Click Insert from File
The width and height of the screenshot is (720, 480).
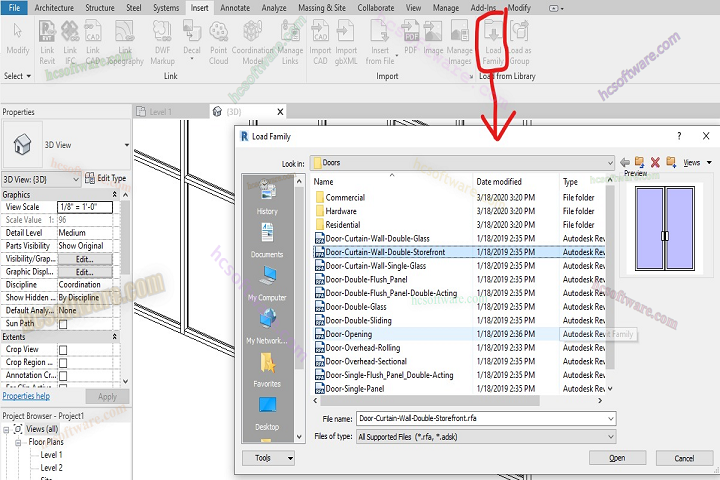click(x=380, y=42)
